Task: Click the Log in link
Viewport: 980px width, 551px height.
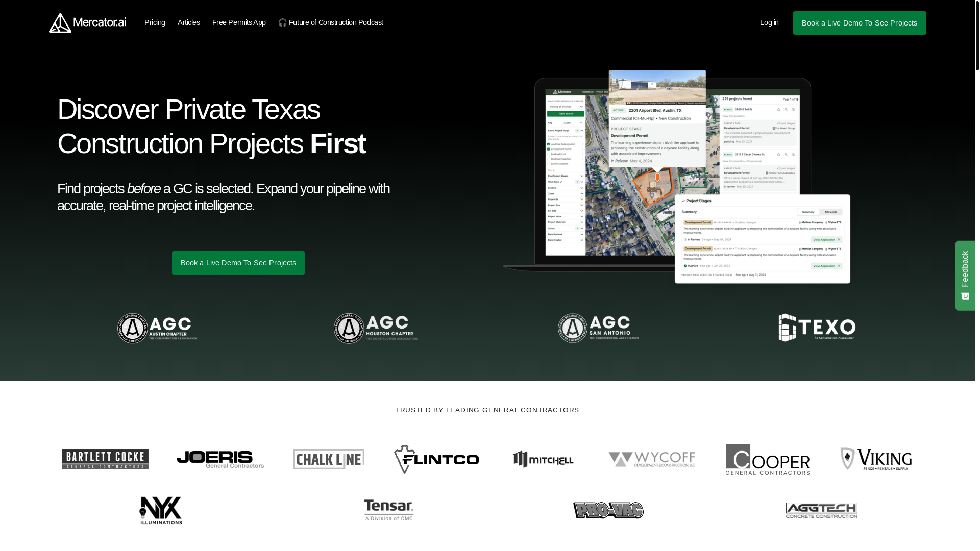Action: [x=769, y=22]
